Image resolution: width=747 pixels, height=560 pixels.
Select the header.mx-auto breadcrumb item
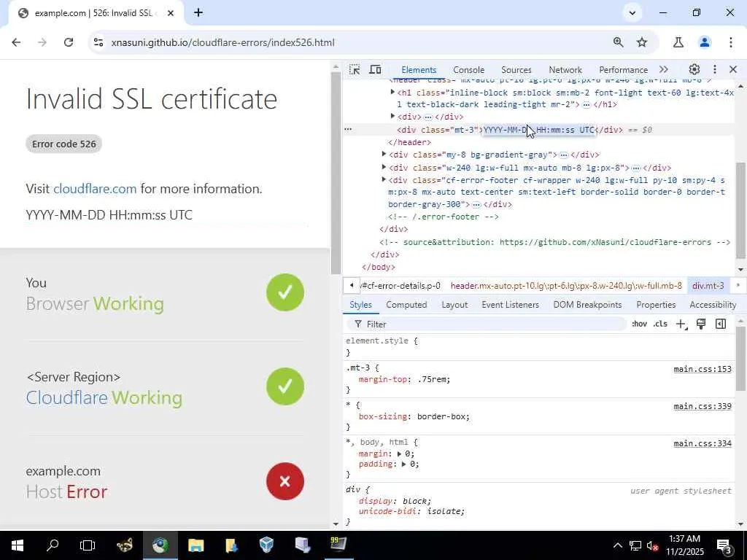566,286
